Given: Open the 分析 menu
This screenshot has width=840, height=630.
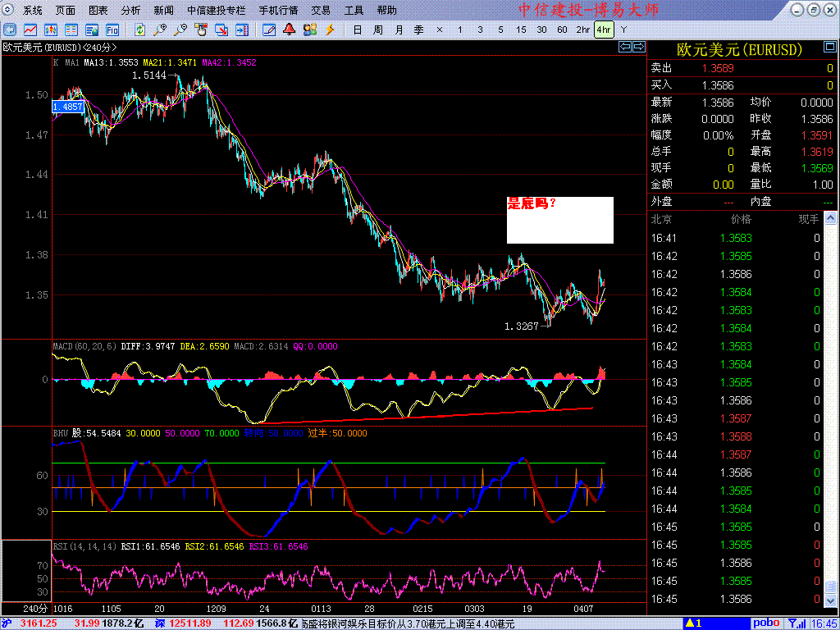Looking at the screenshot, I should (x=130, y=10).
